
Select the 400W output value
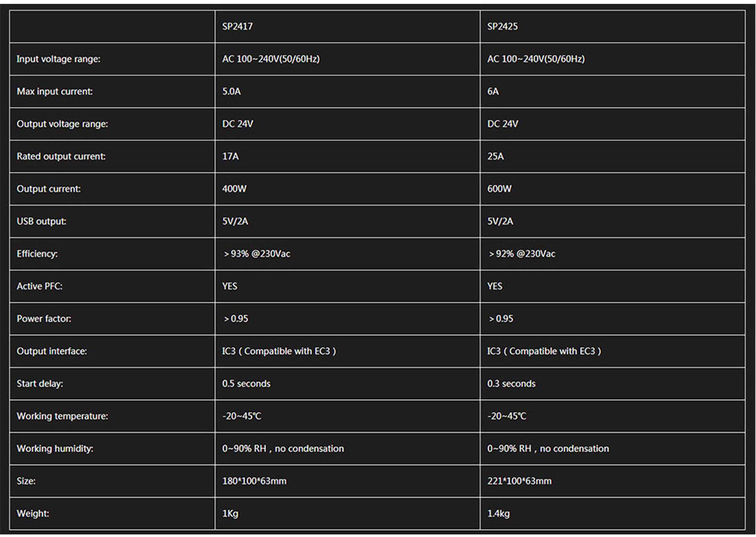click(234, 189)
